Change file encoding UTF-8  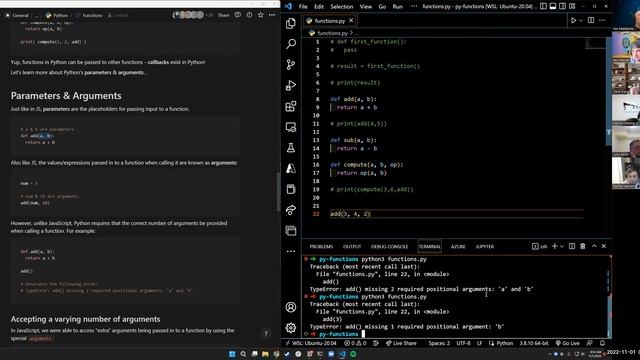[x=463, y=343]
